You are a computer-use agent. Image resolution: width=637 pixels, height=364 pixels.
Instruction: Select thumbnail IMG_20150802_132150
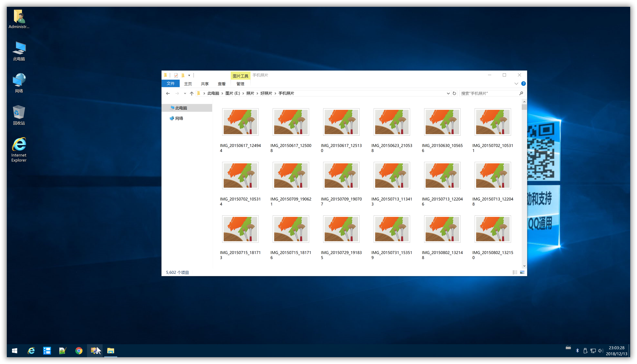pos(493,229)
